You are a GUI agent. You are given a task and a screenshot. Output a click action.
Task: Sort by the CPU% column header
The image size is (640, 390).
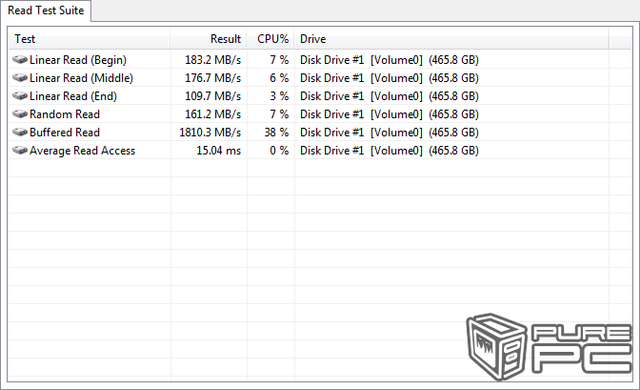coord(271,39)
